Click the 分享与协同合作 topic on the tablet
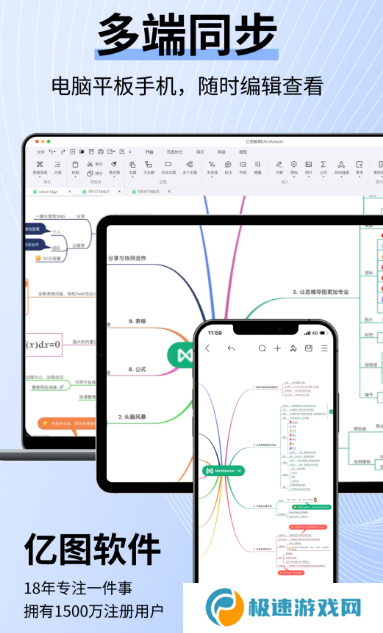Image resolution: width=383 pixels, height=633 pixels. [x=127, y=258]
